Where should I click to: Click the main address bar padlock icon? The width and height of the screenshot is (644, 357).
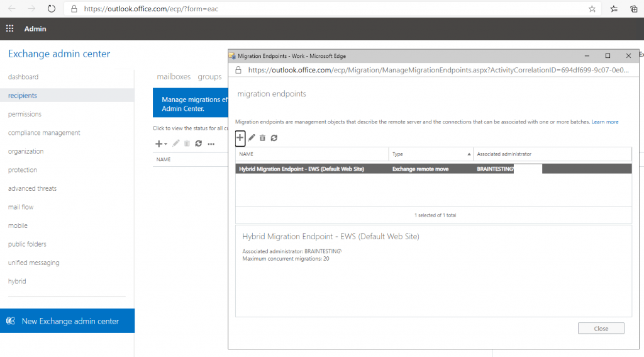pos(74,9)
